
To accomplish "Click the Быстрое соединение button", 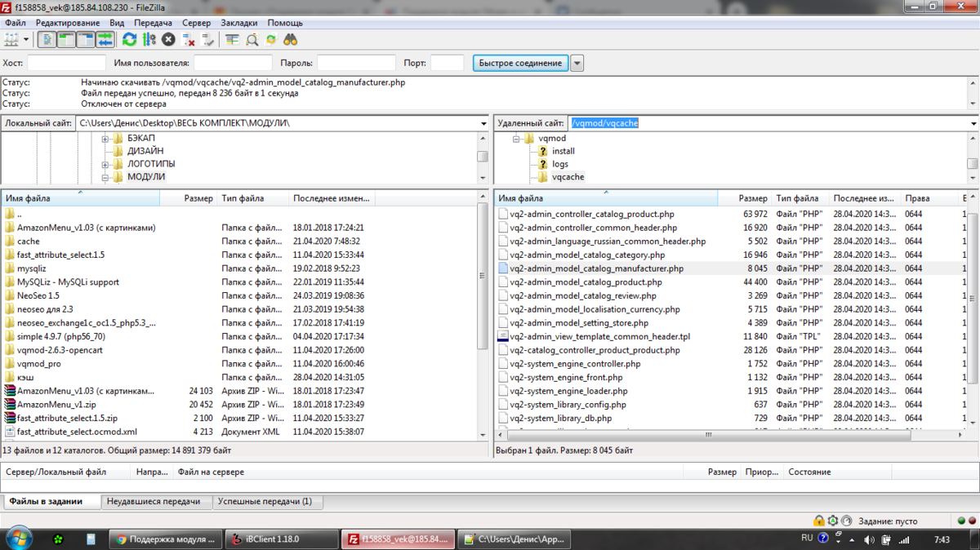I will 520,63.
